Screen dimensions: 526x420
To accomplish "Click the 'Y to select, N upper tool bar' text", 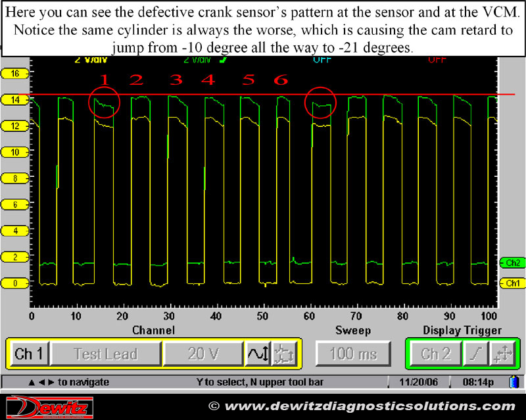I will coord(260,382).
